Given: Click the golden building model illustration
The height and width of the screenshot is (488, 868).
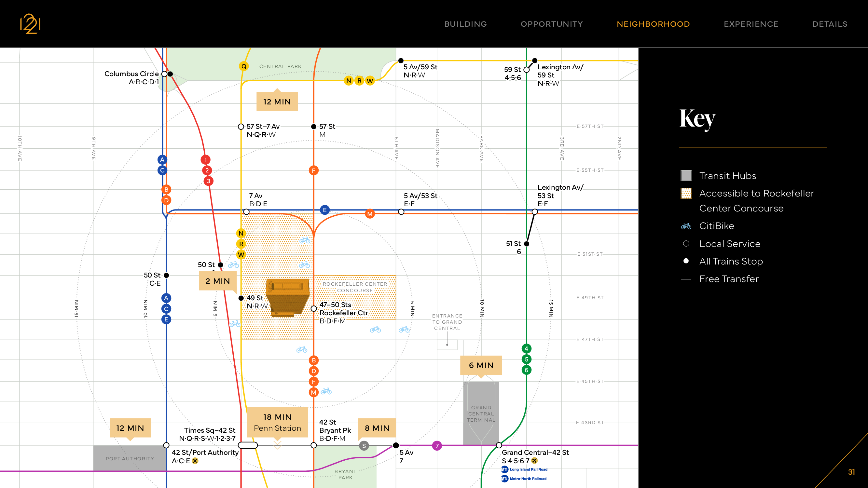Looking at the screenshot, I should [x=287, y=297].
